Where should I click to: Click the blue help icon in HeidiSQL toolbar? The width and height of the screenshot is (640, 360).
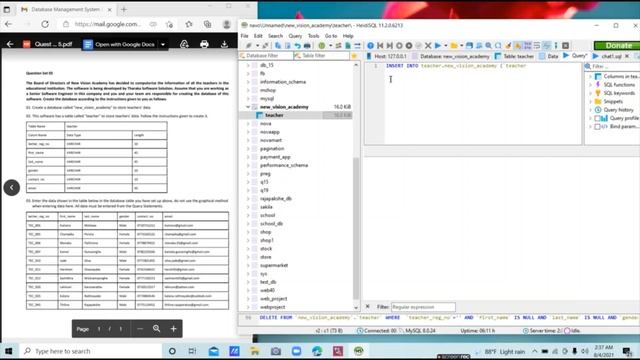[370, 46]
